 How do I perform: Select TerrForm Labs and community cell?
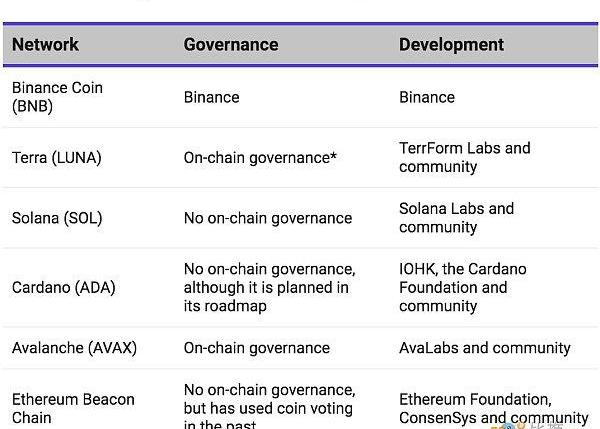[465, 158]
